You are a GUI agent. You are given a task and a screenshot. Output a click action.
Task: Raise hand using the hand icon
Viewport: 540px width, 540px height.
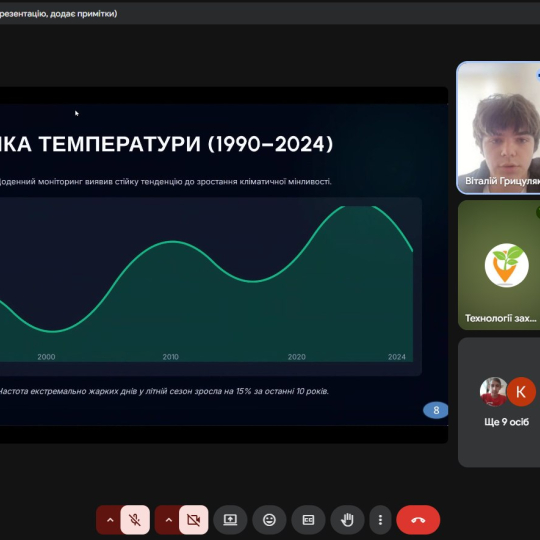pos(347,520)
